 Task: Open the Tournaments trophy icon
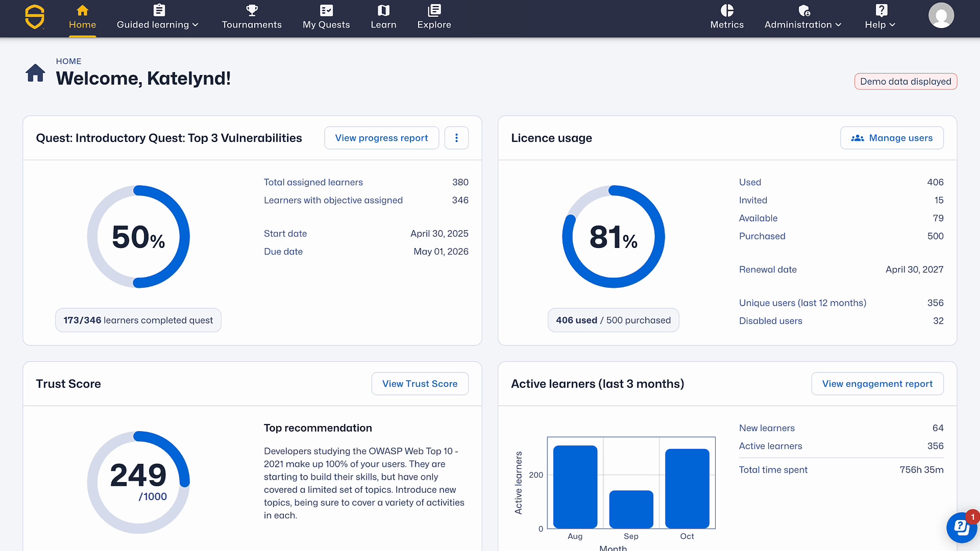(x=252, y=10)
